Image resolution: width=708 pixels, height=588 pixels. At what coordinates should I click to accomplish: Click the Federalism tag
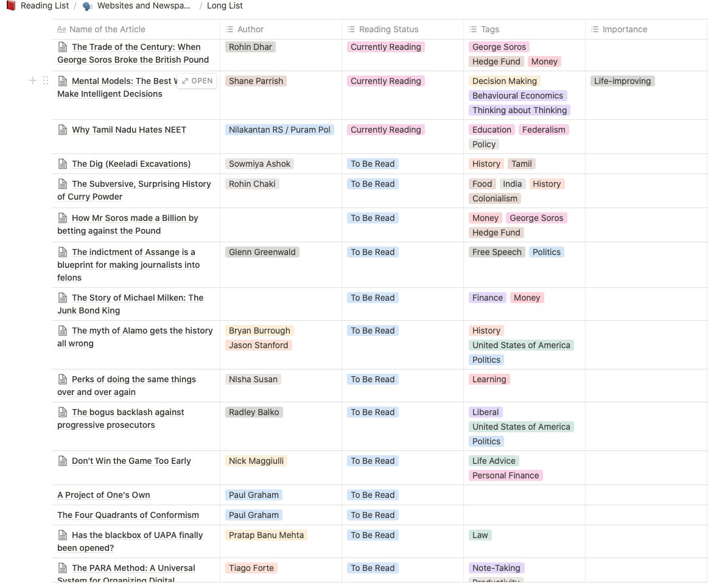(x=544, y=130)
